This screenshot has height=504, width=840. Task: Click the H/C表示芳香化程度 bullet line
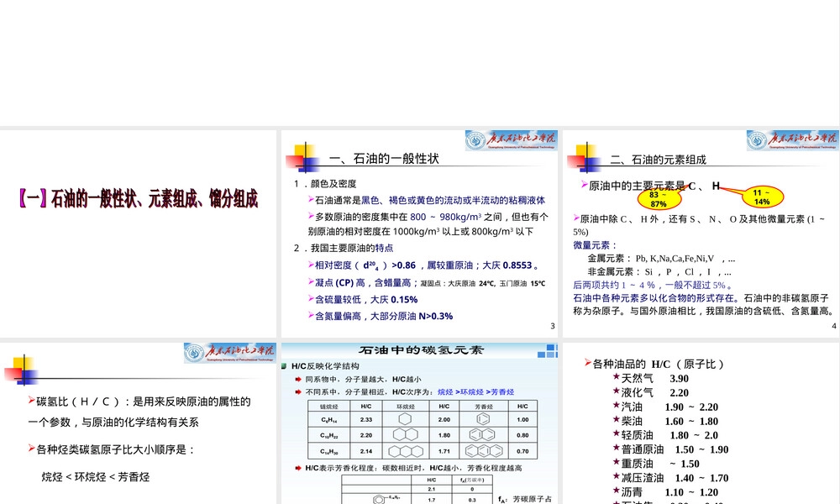pos(408,468)
